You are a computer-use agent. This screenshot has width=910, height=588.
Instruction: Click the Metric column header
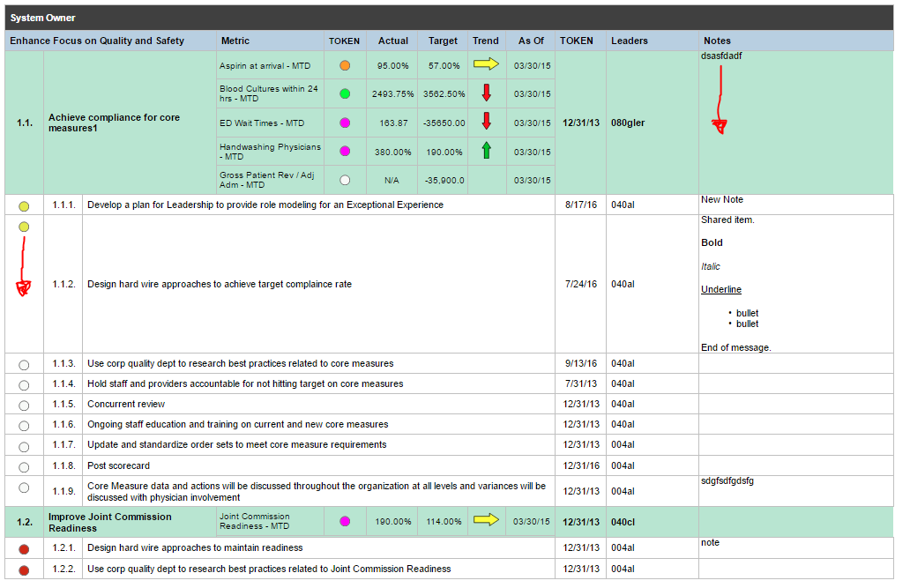coord(235,41)
